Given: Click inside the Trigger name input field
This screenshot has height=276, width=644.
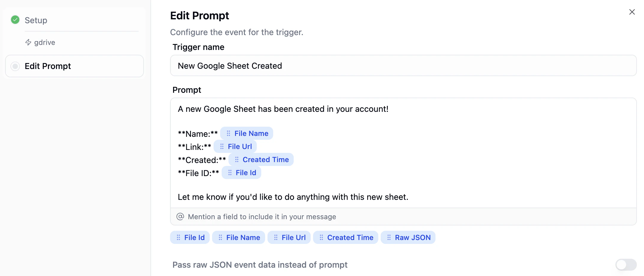Looking at the screenshot, I should click(x=357, y=65).
